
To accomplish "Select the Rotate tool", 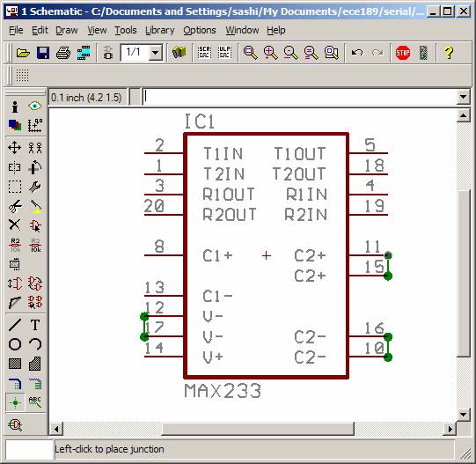I will pos(35,167).
